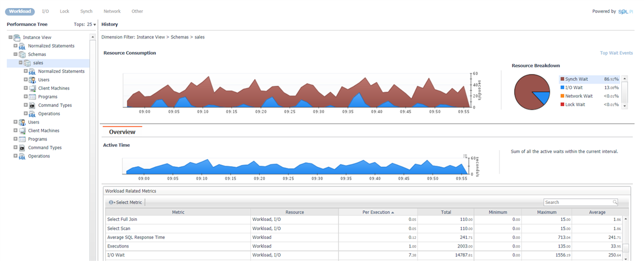Click Client Machines icon under sales schema
The height and width of the screenshot is (261, 644).
click(32, 88)
